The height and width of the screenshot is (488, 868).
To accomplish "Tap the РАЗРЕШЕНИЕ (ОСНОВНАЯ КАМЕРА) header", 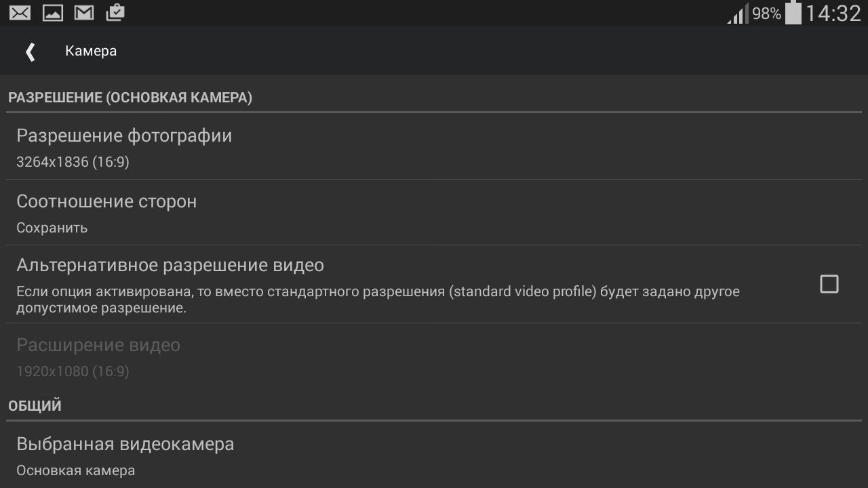I will point(130,98).
